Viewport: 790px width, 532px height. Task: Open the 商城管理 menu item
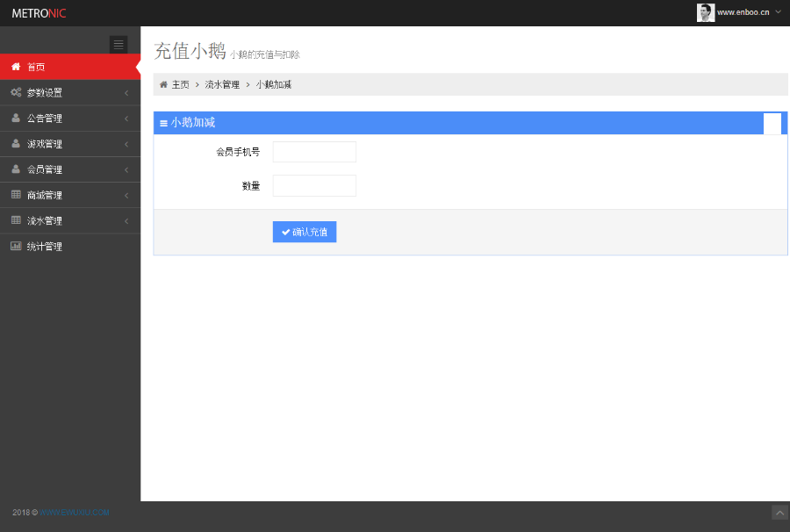pyautogui.click(x=70, y=195)
